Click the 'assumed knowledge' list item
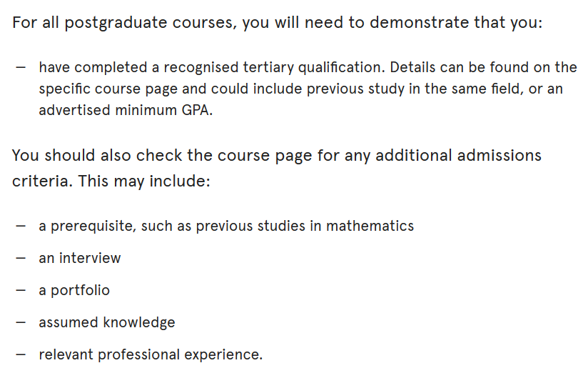 coord(107,322)
